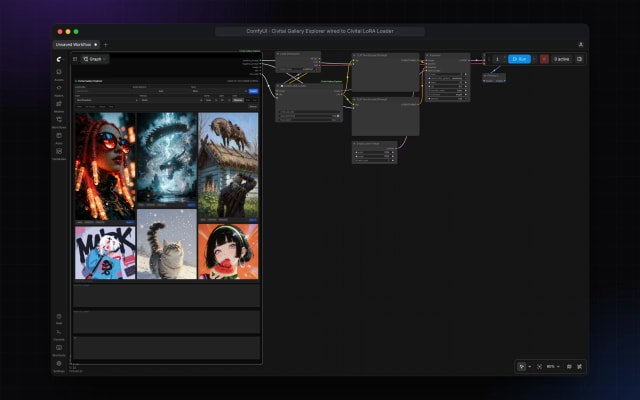Click the upper CLIP Text Encode node text box

(385, 77)
